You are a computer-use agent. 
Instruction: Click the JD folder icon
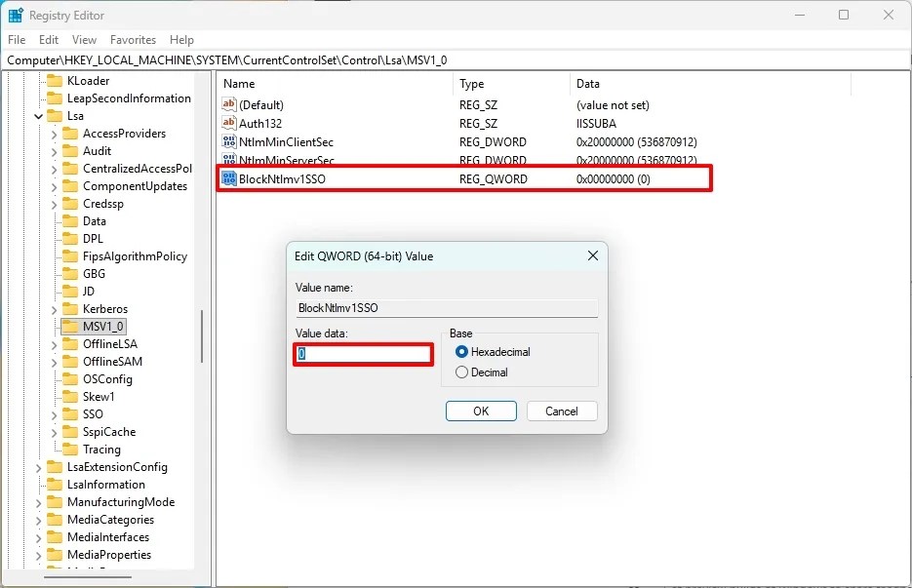(x=70, y=291)
